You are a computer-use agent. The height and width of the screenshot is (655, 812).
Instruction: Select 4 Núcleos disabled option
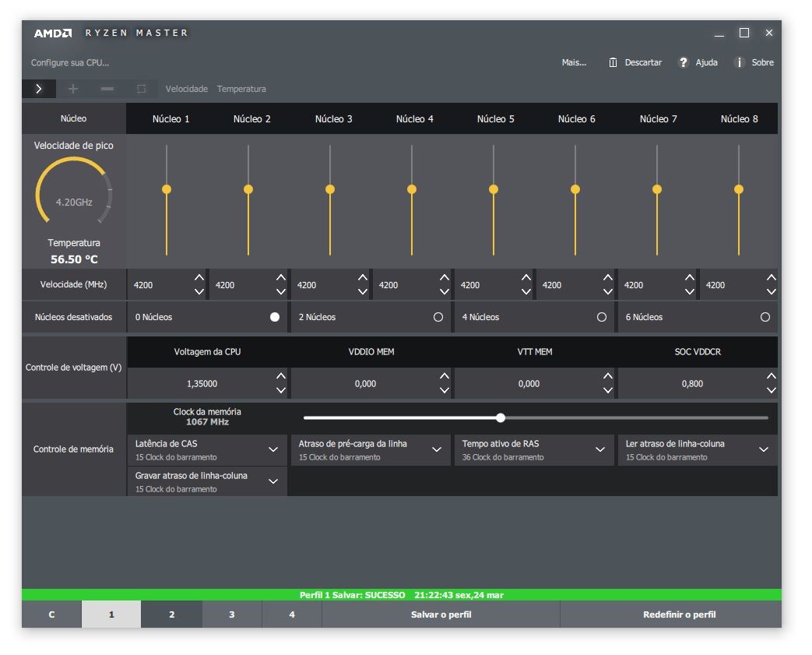tap(602, 317)
